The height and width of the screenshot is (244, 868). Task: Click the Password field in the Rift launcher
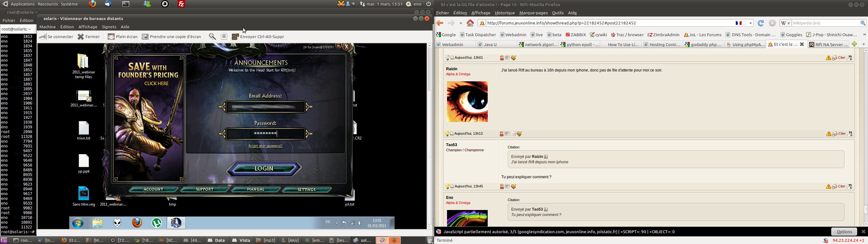click(266, 134)
